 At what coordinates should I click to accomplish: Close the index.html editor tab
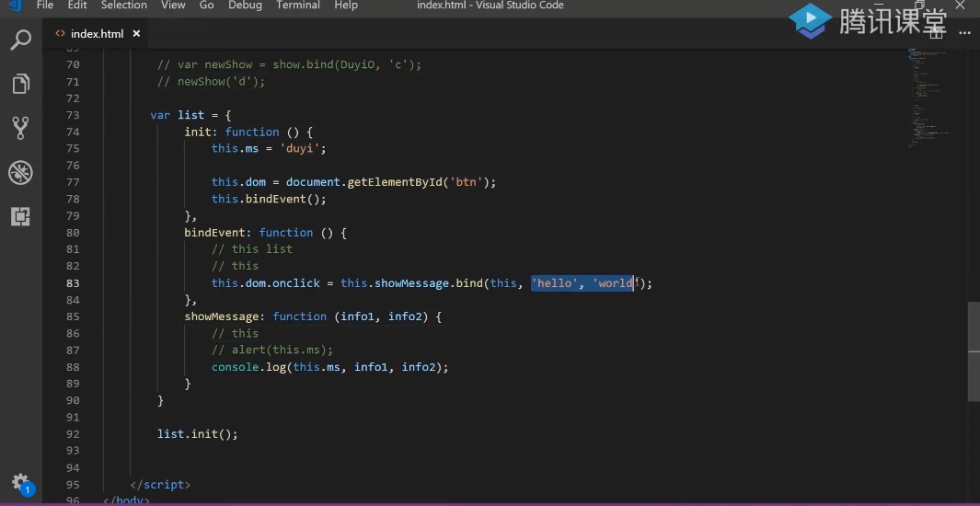tap(137, 34)
